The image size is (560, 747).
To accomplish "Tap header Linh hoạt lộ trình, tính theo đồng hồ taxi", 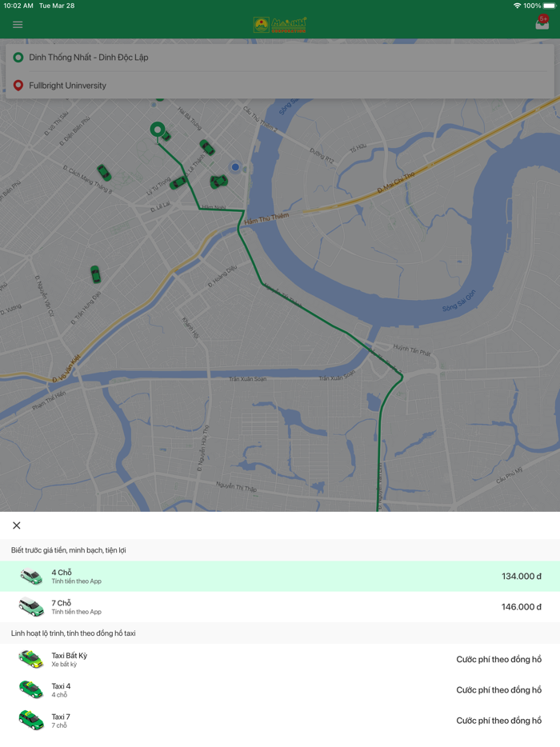I will coord(74,633).
